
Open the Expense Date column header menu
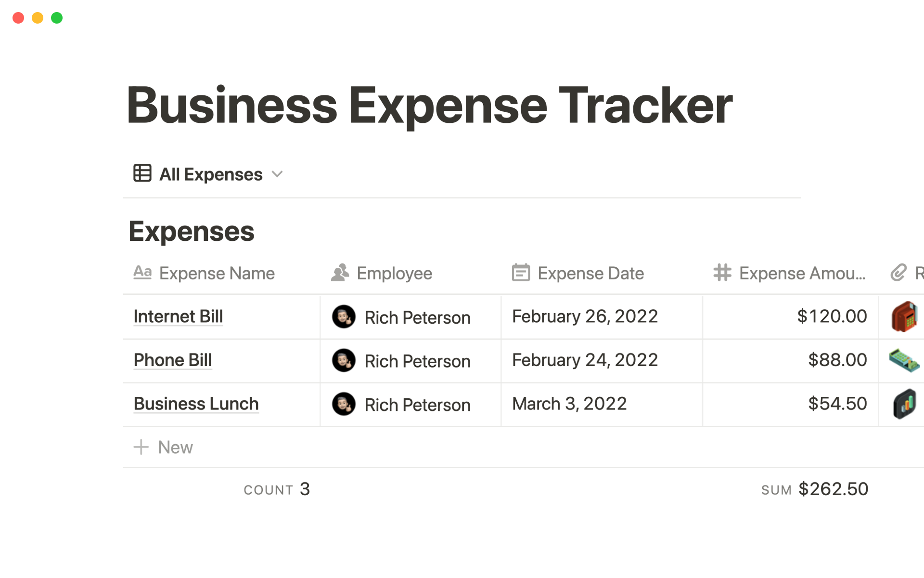[591, 273]
